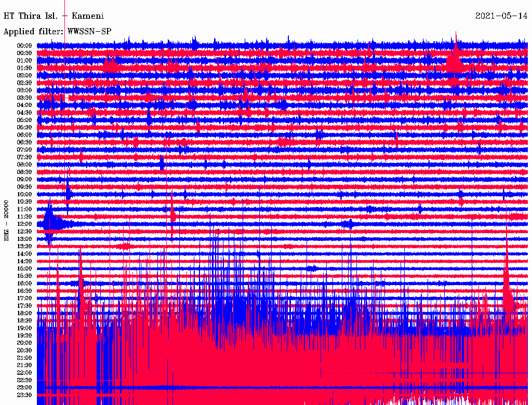Click the date label 2021-05-14

click(501, 16)
